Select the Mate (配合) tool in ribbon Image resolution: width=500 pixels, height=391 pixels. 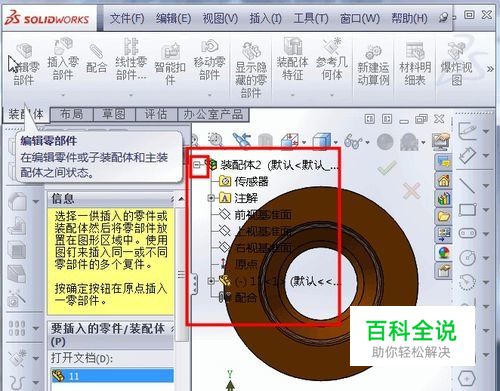click(x=96, y=59)
